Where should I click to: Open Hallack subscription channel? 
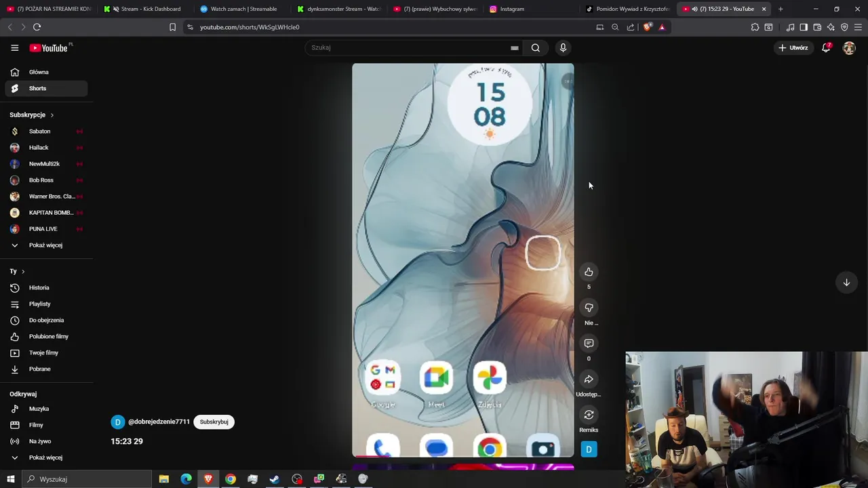coord(46,147)
